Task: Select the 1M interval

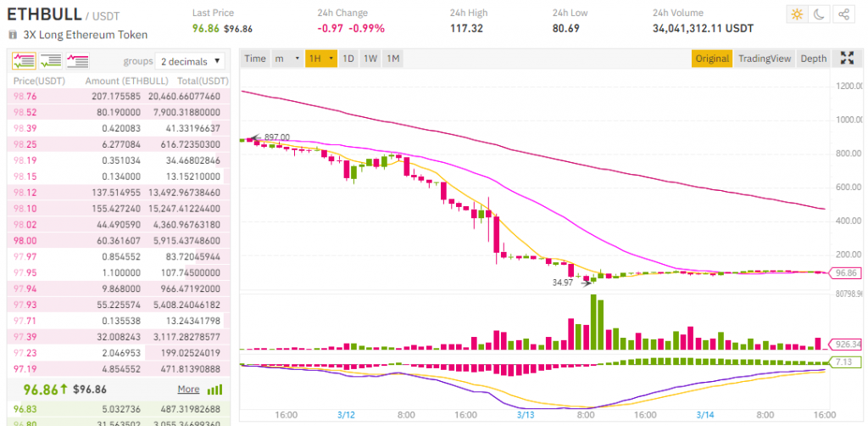Action: pyautogui.click(x=392, y=59)
